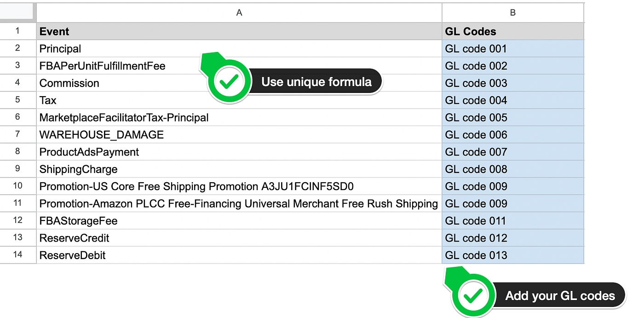The width and height of the screenshot is (644, 318).
Task: Select column B header
Action: [512, 13]
